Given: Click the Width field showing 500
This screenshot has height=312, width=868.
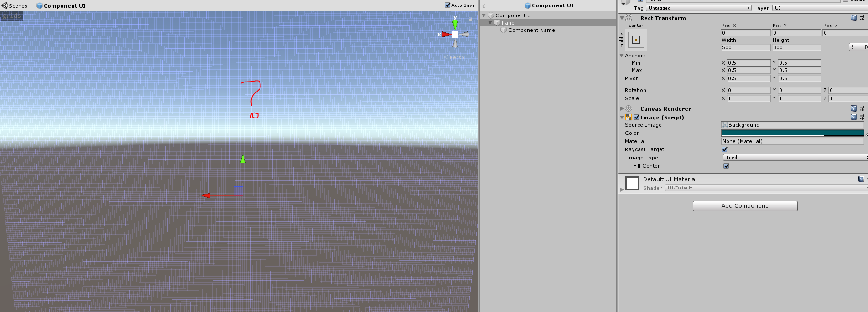Looking at the screenshot, I should [746, 47].
